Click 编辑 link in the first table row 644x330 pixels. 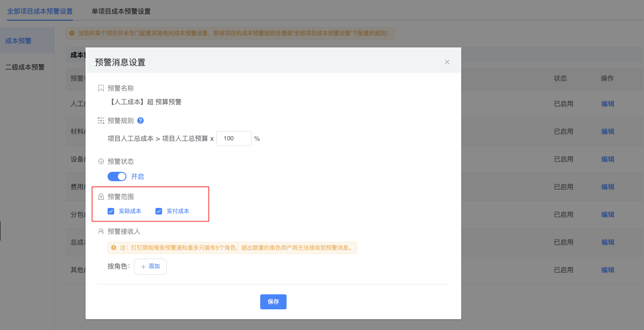coord(607,104)
